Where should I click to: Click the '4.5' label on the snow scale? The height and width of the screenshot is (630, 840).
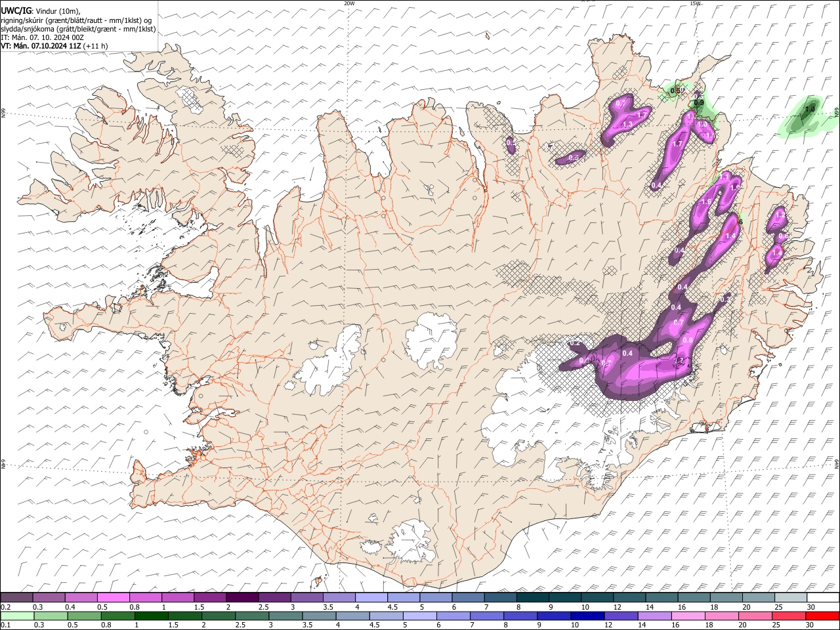[x=392, y=607]
